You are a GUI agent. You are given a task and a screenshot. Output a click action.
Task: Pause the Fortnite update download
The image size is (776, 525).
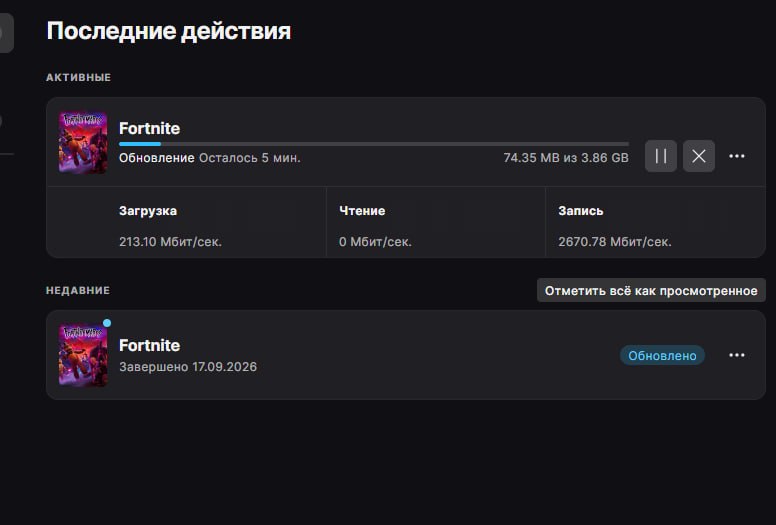coord(661,156)
